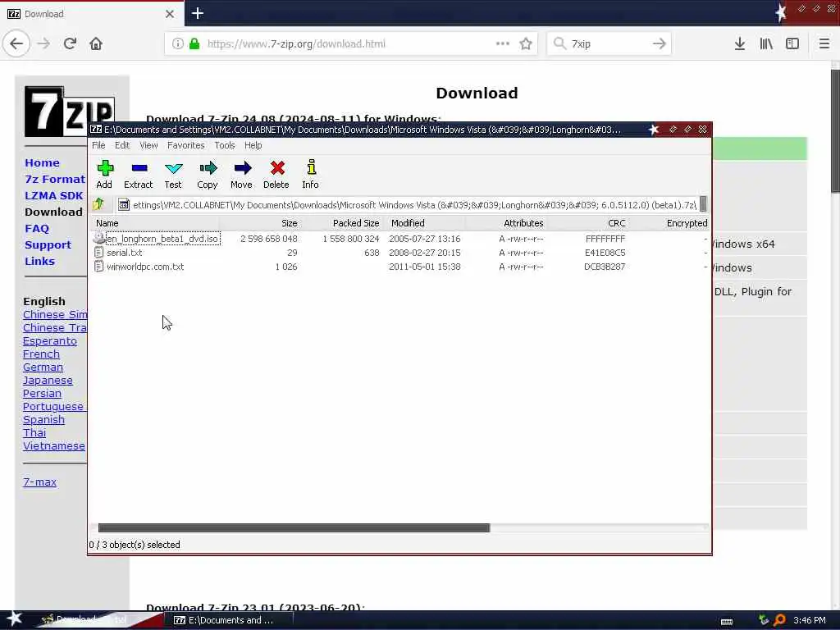Click the Add button in 7-Zip toolbar
Screen dimensions: 840x630
click(104, 175)
